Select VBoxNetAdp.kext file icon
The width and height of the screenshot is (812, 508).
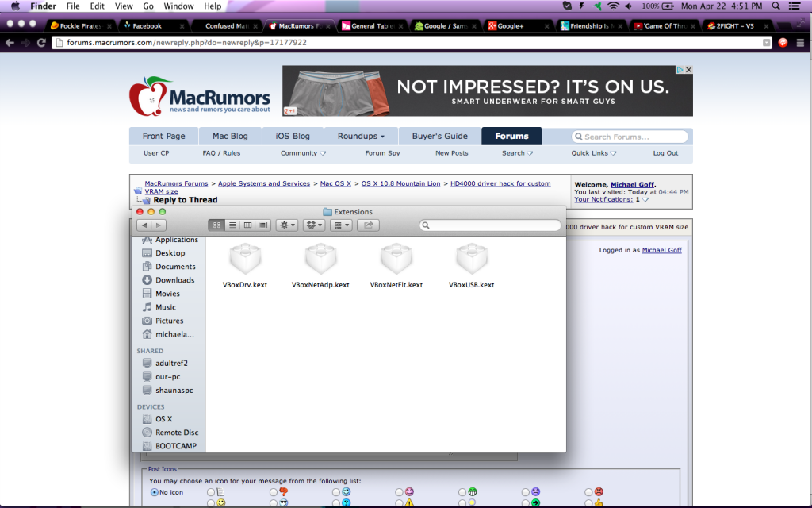(320, 260)
